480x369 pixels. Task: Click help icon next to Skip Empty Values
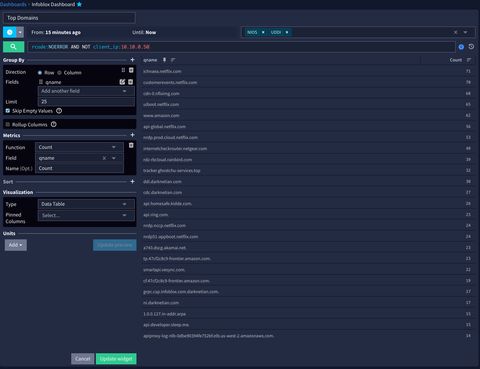coord(59,111)
